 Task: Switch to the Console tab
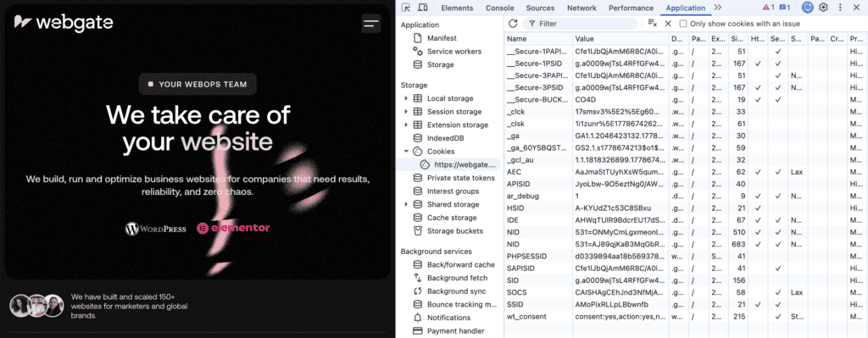[x=500, y=8]
